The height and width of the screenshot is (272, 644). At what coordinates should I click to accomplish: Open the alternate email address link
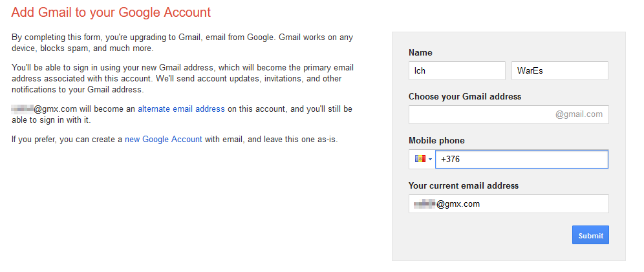click(181, 109)
